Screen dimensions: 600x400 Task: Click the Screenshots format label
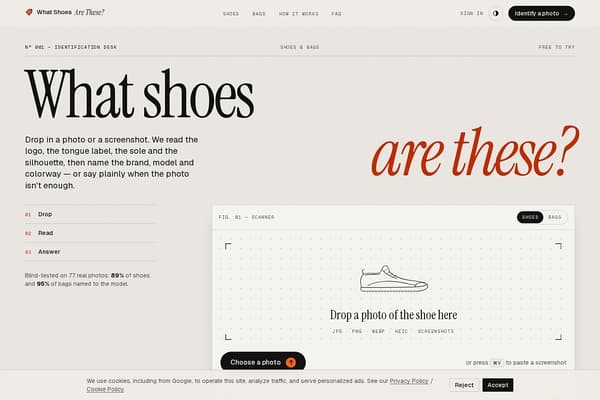click(435, 331)
